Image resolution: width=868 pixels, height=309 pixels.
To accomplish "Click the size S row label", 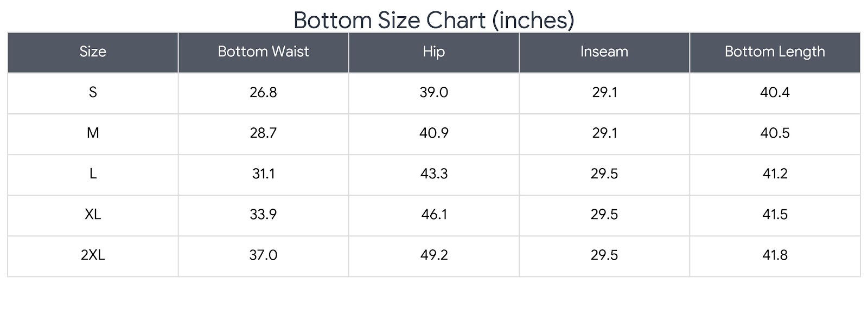I will [93, 92].
